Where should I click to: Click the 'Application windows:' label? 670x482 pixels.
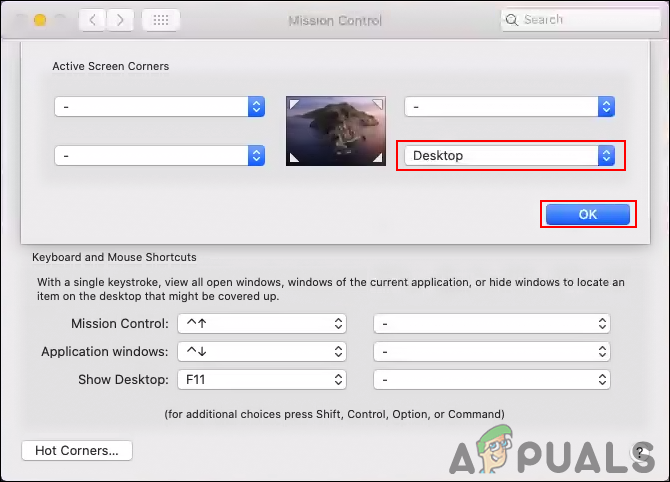coord(105,352)
